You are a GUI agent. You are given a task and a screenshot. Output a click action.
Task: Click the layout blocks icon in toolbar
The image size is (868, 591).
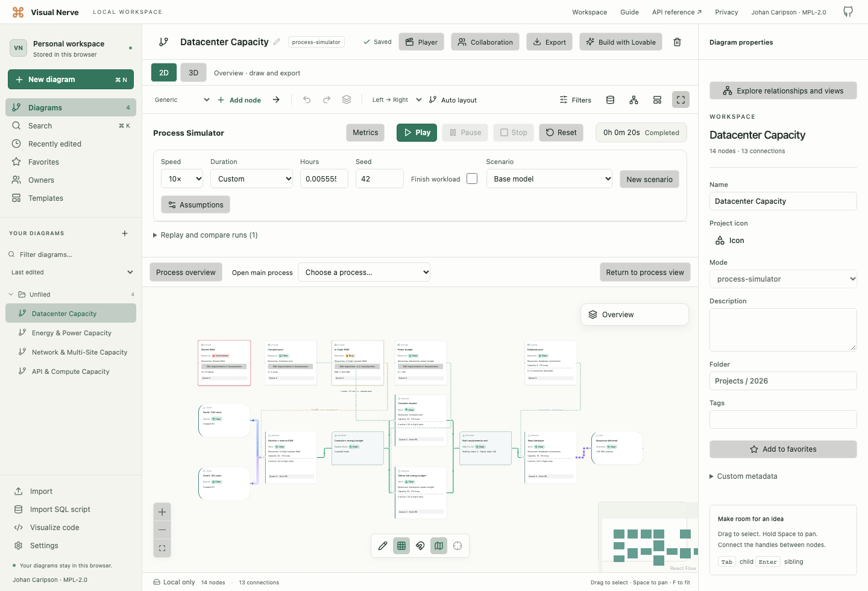657,100
